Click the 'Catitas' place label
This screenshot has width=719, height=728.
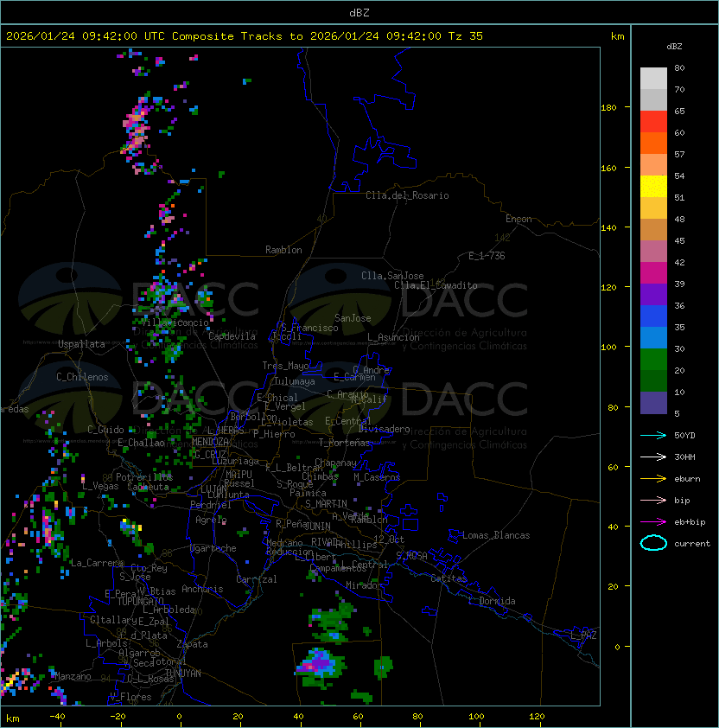tap(449, 578)
